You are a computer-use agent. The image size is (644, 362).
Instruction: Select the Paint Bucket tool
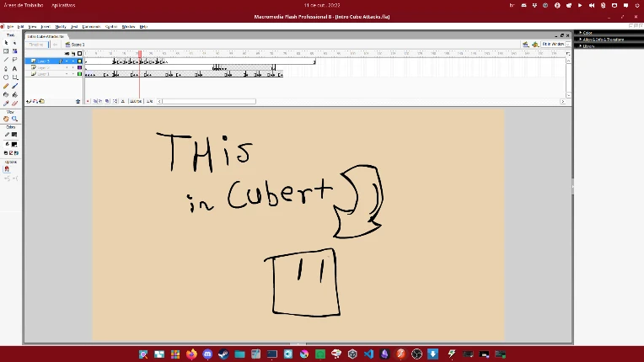coord(15,94)
